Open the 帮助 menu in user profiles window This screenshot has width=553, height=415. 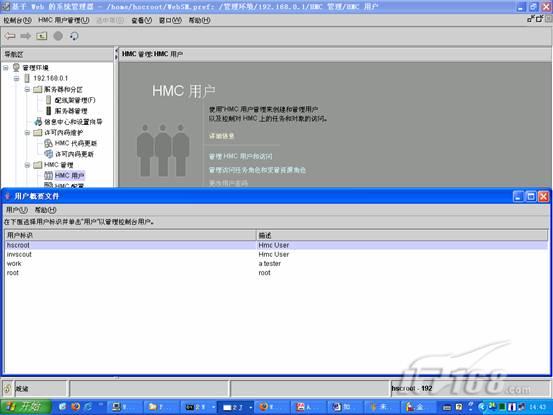coord(45,210)
